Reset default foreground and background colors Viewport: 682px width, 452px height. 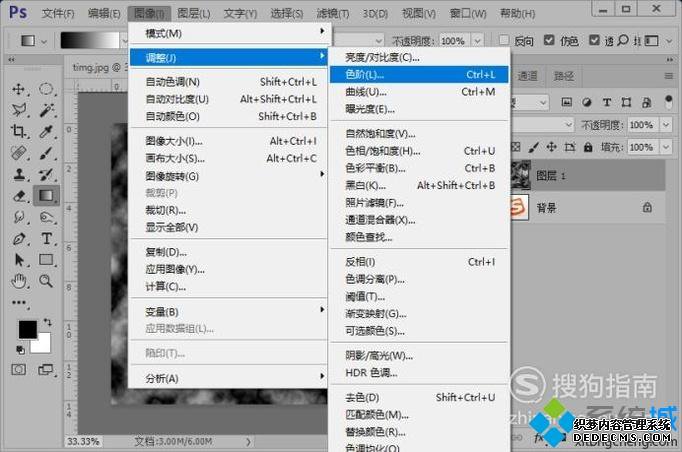coord(20,349)
